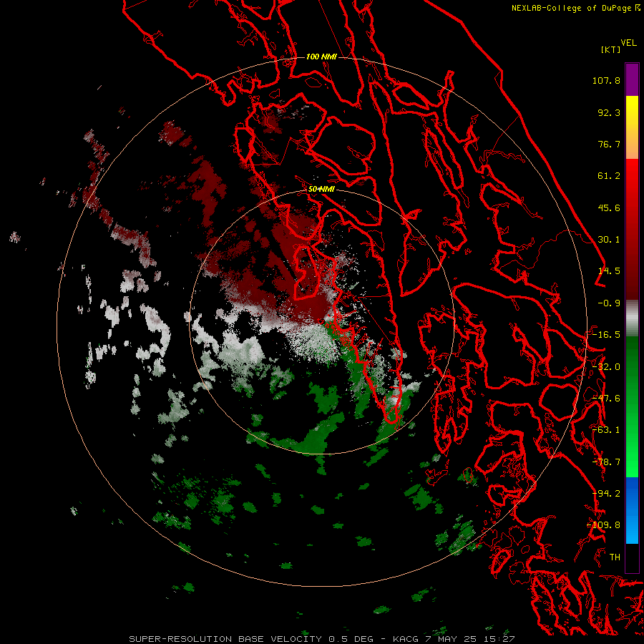Screen dimensions: 644x644
Task: Select the 30.1 velocity scale value
Action: point(609,240)
